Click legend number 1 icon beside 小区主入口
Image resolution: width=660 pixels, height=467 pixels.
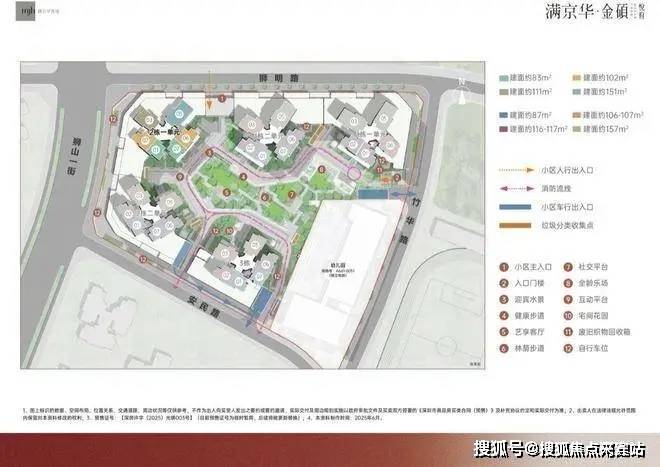tap(504, 267)
